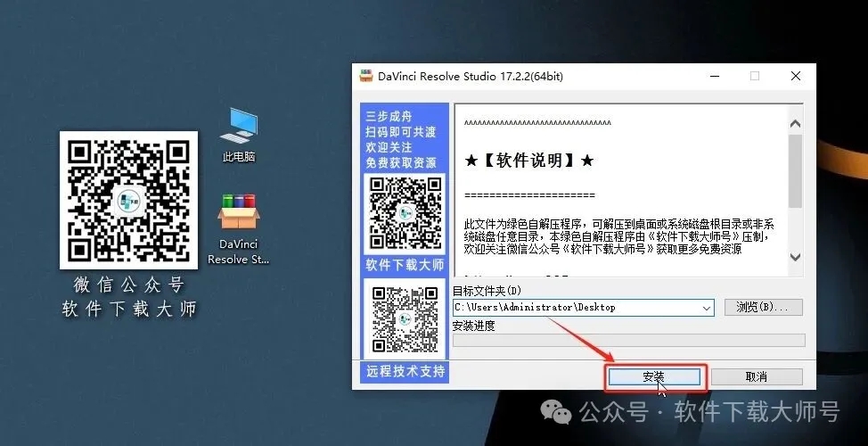The image size is (868, 446).
Task: Click the large QR code on the desktop
Action: 128,200
